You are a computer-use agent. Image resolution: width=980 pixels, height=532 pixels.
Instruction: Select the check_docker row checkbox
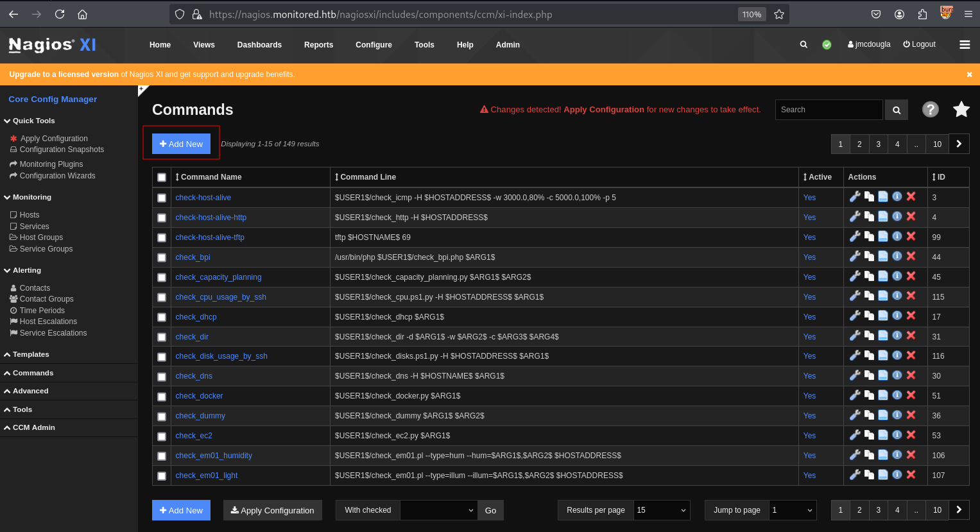pos(162,396)
